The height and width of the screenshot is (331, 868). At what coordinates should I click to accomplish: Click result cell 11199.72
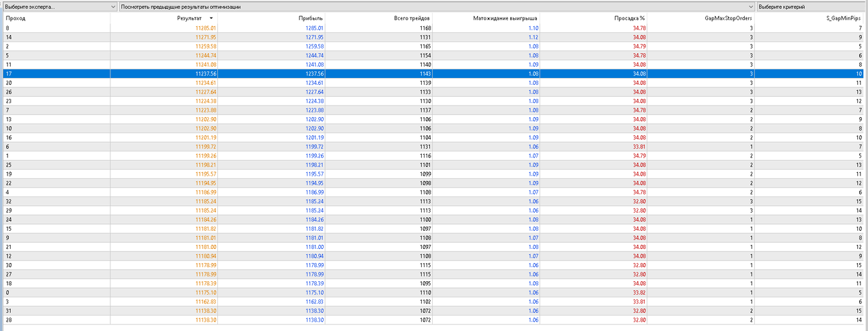[x=205, y=146]
